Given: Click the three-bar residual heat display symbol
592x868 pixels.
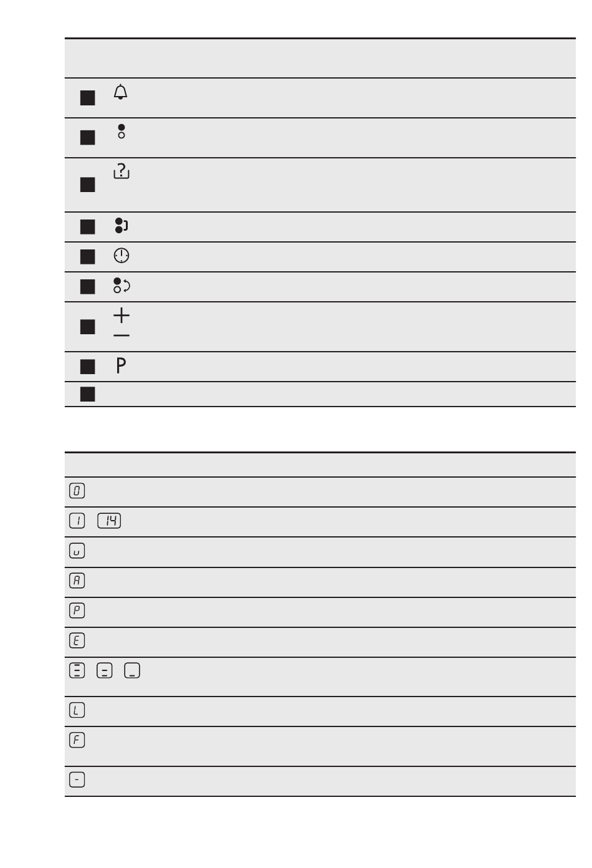Looking at the screenshot, I should pyautogui.click(x=77, y=670).
